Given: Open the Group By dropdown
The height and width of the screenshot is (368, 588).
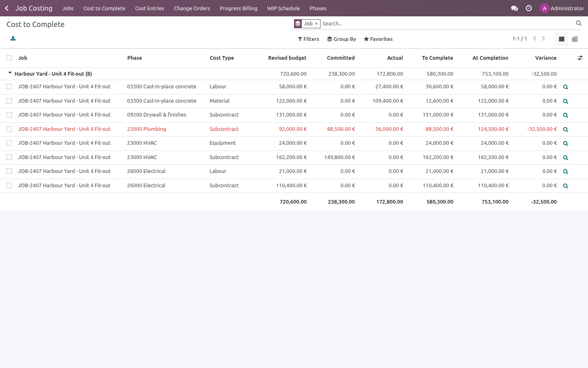Looking at the screenshot, I should click(x=342, y=39).
